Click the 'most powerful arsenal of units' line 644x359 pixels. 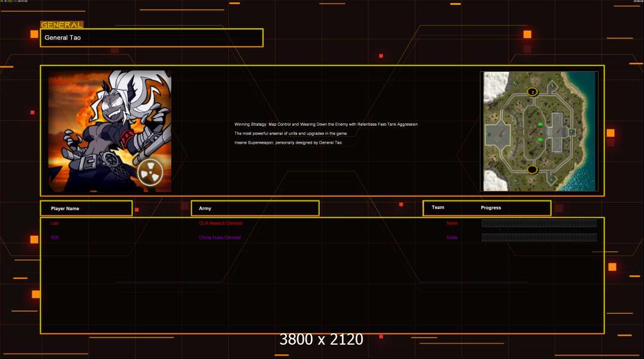click(291, 133)
